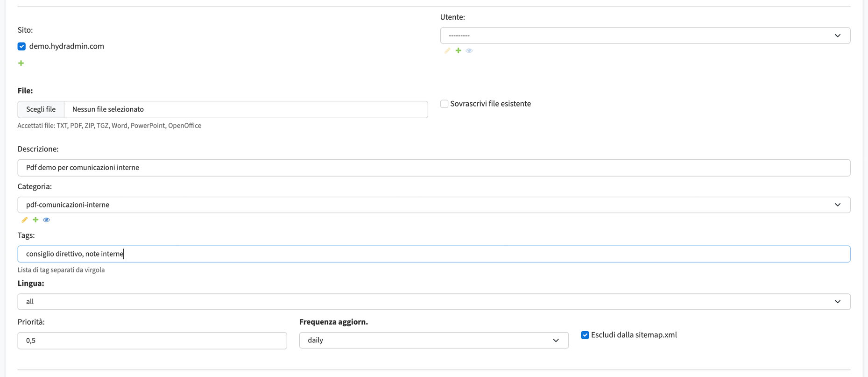Viewport: 868px width, 377px height.
Task: Click the Tags input field
Action: 434,254
